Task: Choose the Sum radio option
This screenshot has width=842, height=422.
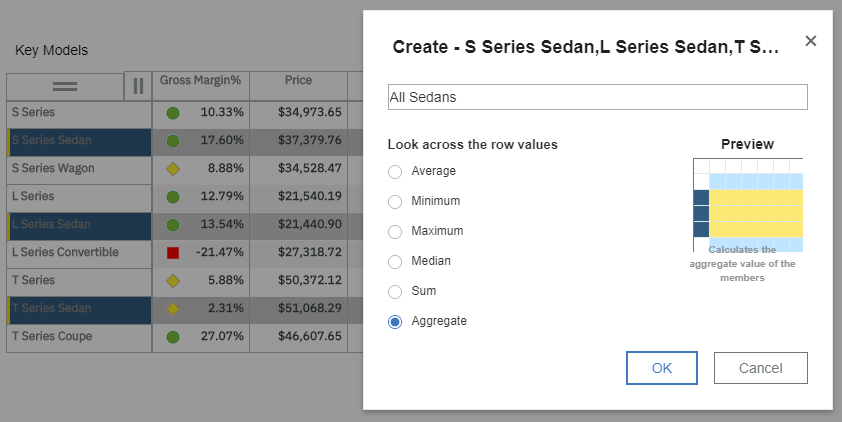Action: 395,292
